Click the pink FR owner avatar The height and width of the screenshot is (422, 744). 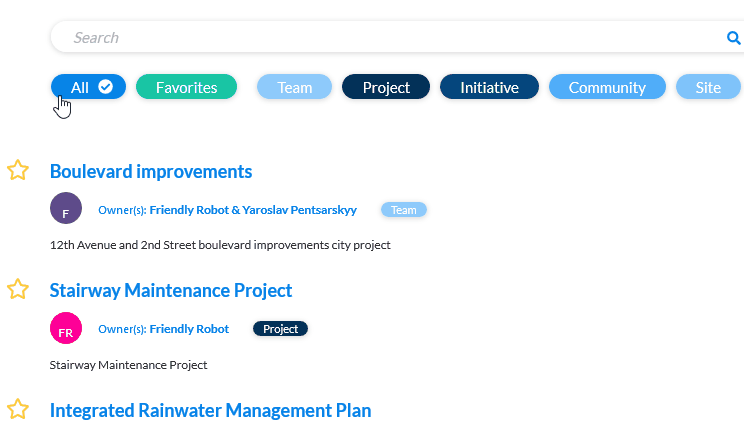pyautogui.click(x=66, y=328)
